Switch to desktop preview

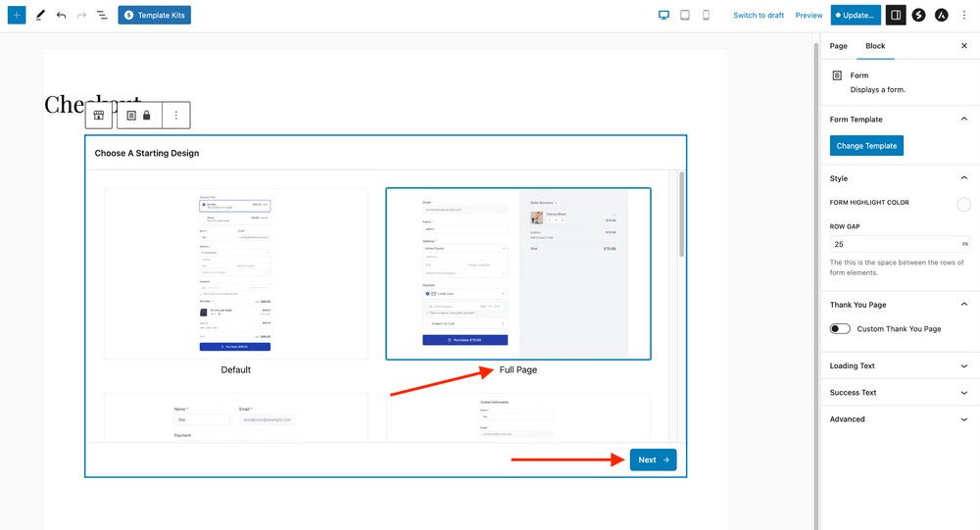coord(663,15)
